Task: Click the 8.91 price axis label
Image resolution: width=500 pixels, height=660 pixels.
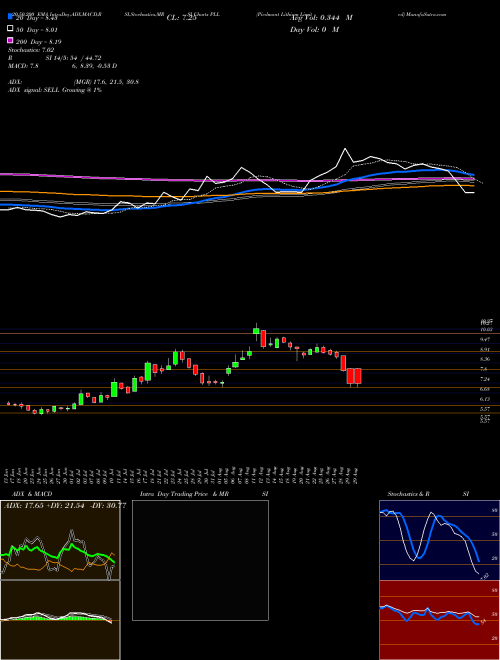Action: 484,349
